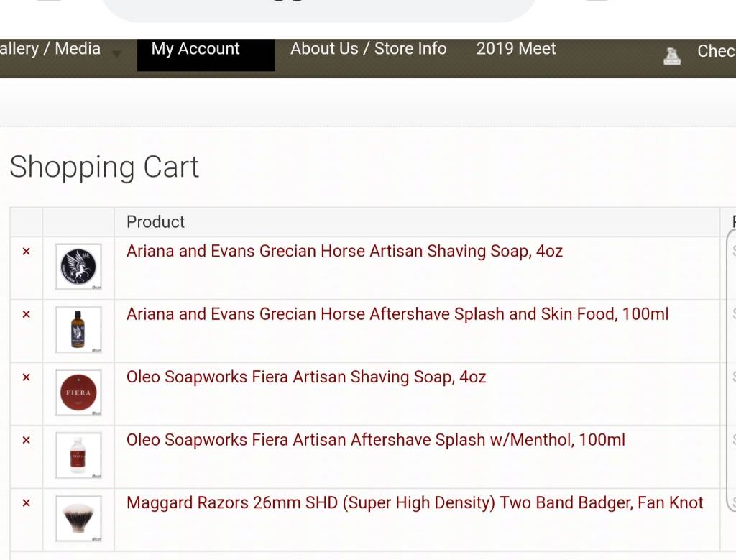
Task: Remove Fiera Aftershave Splash w/Menthol from cart
Action: [27, 440]
